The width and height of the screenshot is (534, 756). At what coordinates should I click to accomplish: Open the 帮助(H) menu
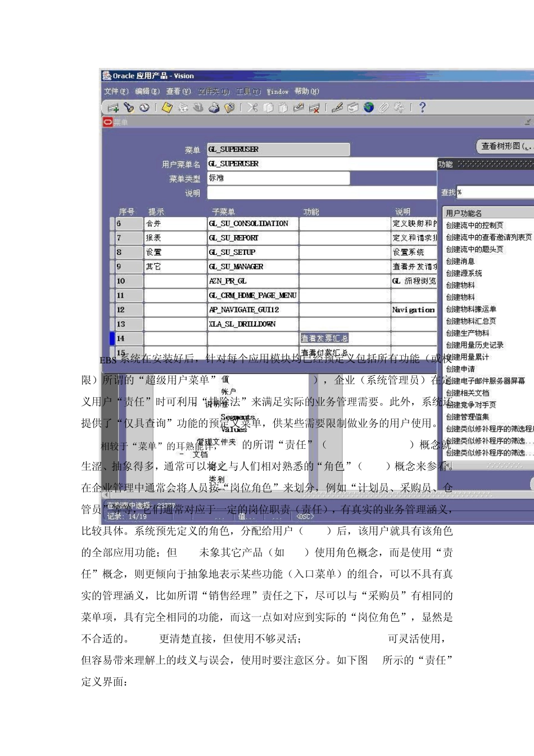[306, 91]
